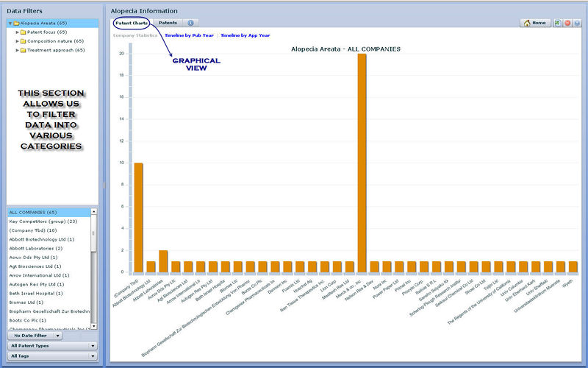This screenshot has width=588, height=368.
Task: Click the blue globe icon at top right
Action: point(577,23)
